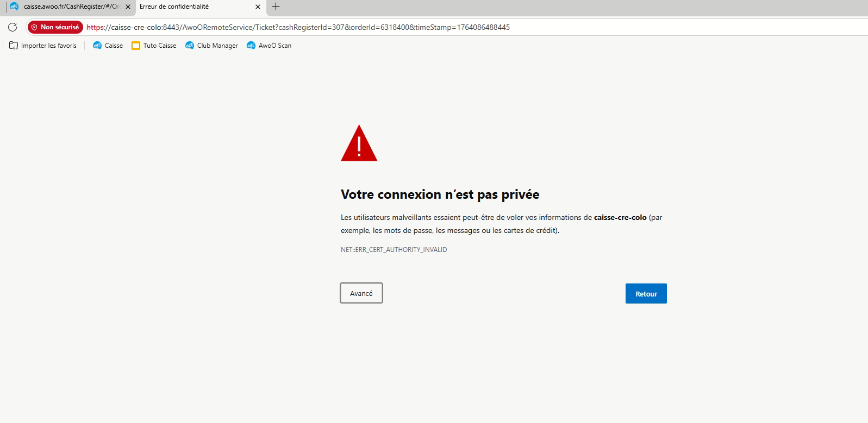
Task: Click the red warning triangle icon
Action: 359,144
